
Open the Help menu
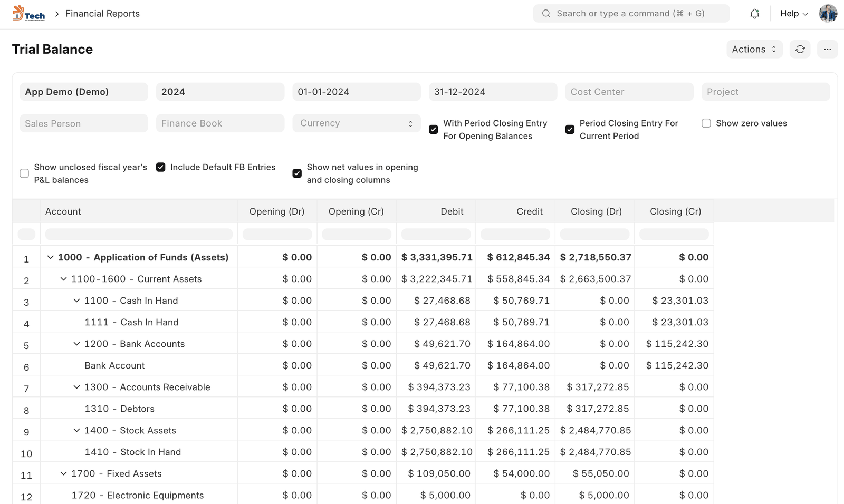[x=793, y=14]
